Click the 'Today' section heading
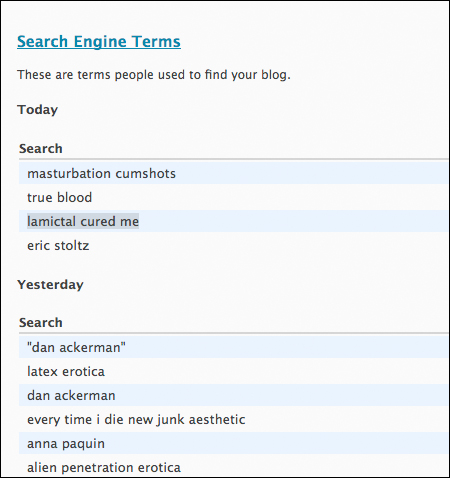The height and width of the screenshot is (478, 450). point(38,110)
